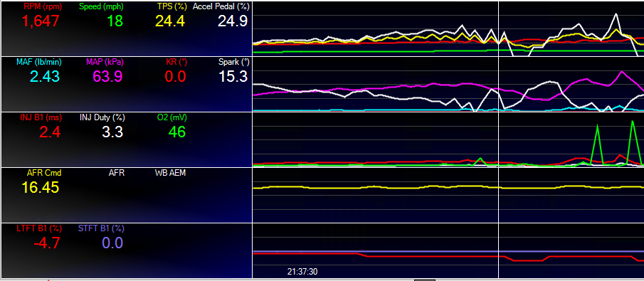Select the O2 (mV) label

(x=171, y=117)
